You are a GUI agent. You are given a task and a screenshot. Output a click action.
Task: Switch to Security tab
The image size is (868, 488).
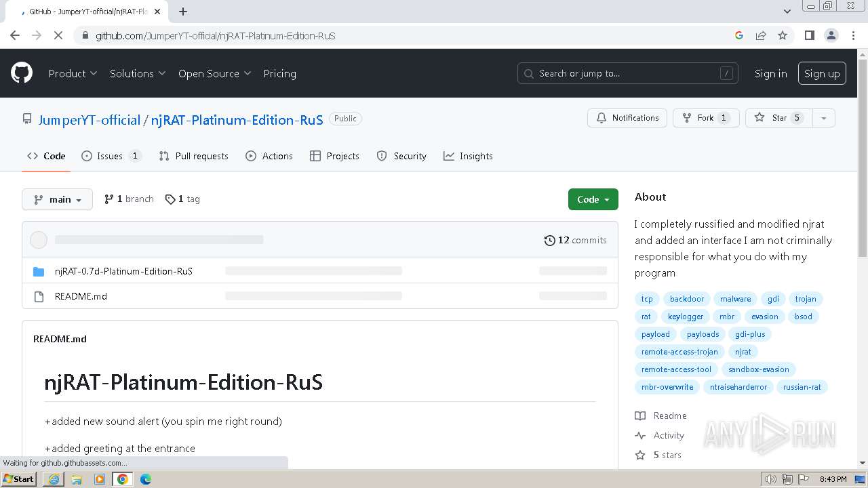(401, 156)
